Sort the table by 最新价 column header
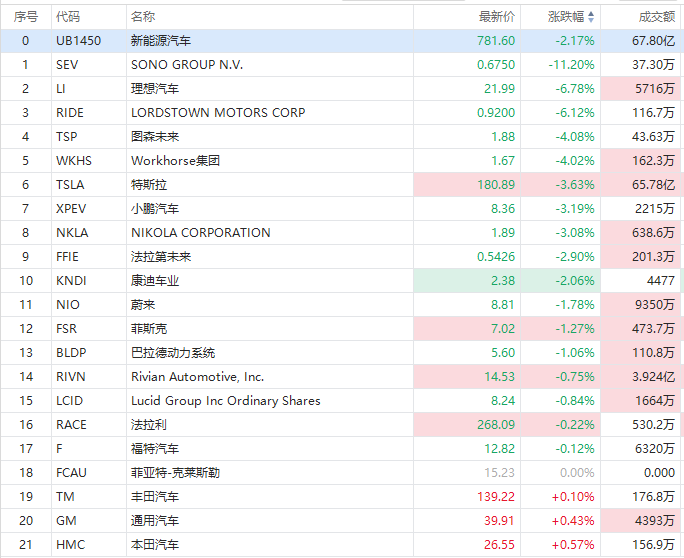684x558 pixels. pos(497,17)
